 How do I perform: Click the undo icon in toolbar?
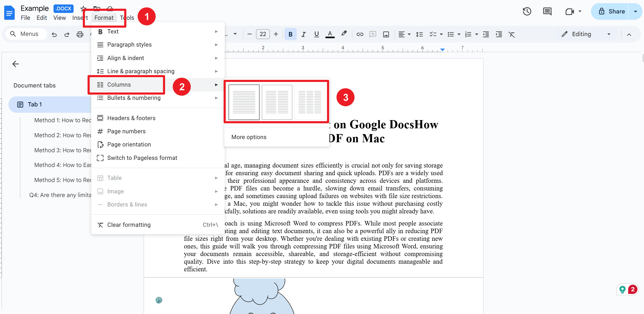click(54, 34)
